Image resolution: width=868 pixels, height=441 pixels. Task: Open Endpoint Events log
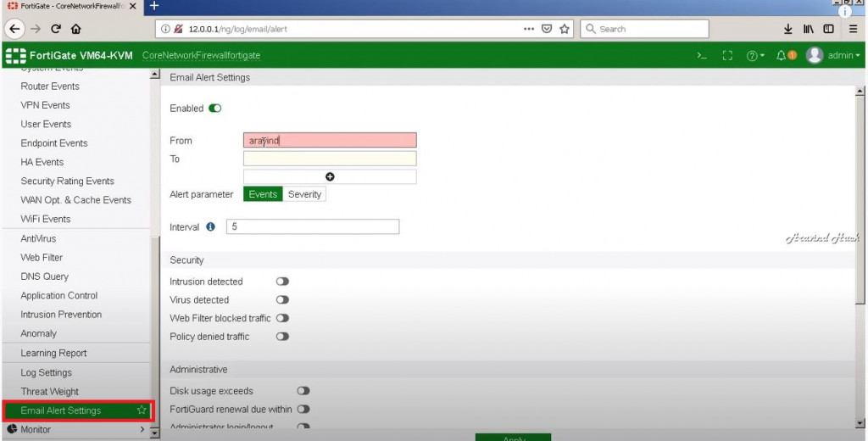coord(54,143)
